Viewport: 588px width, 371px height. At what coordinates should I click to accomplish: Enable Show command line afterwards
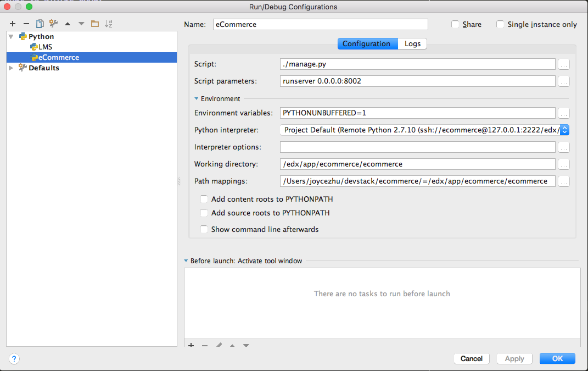pos(204,229)
